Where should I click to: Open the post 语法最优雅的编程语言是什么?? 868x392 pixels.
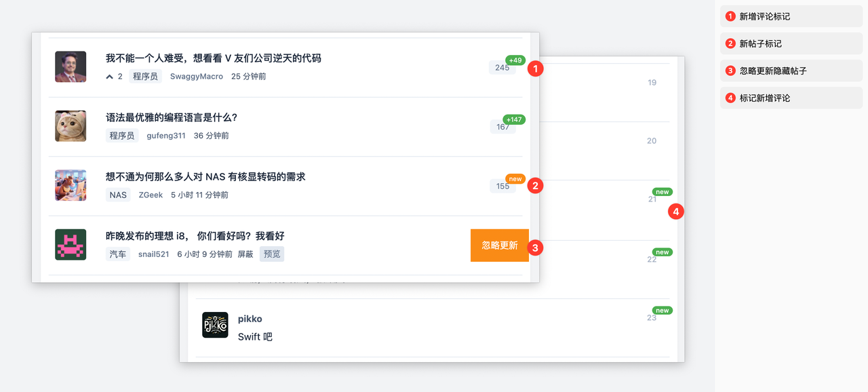172,117
